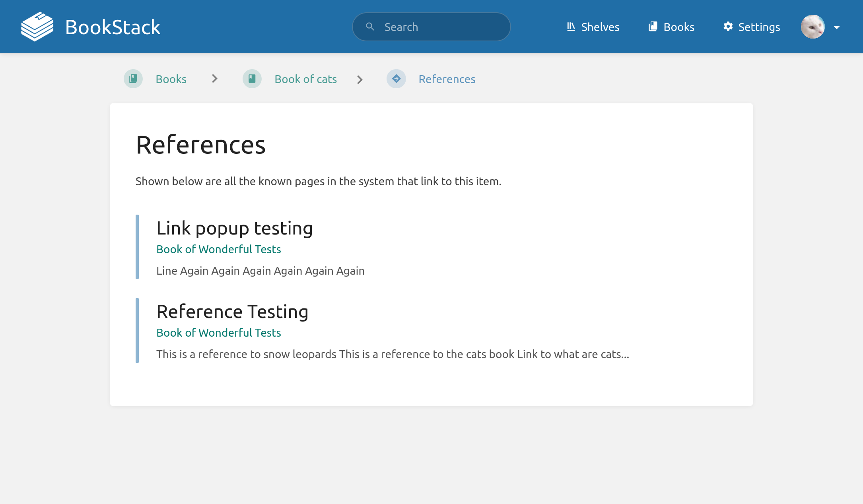Open the Reference Testing page
The width and height of the screenshot is (863, 504).
pyautogui.click(x=232, y=311)
